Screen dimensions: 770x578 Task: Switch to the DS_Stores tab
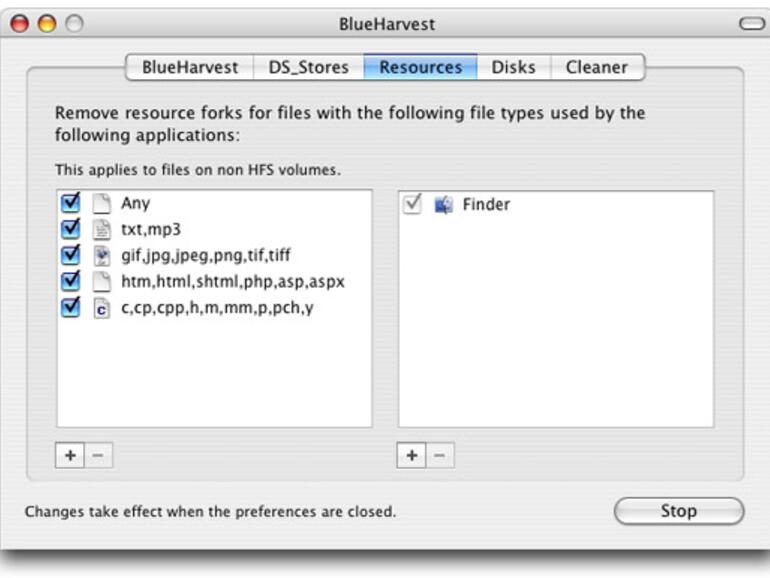pos(308,68)
